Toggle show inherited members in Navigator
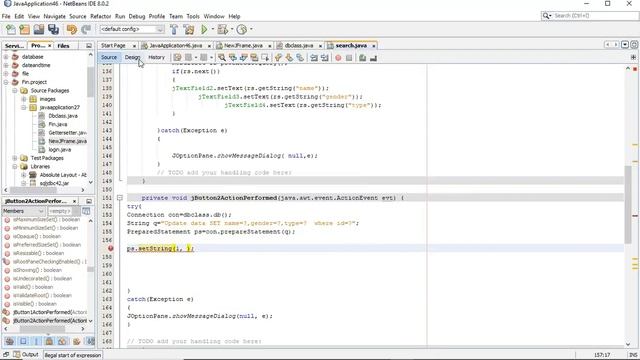The height and width of the screenshot is (360, 640). pos(10,341)
